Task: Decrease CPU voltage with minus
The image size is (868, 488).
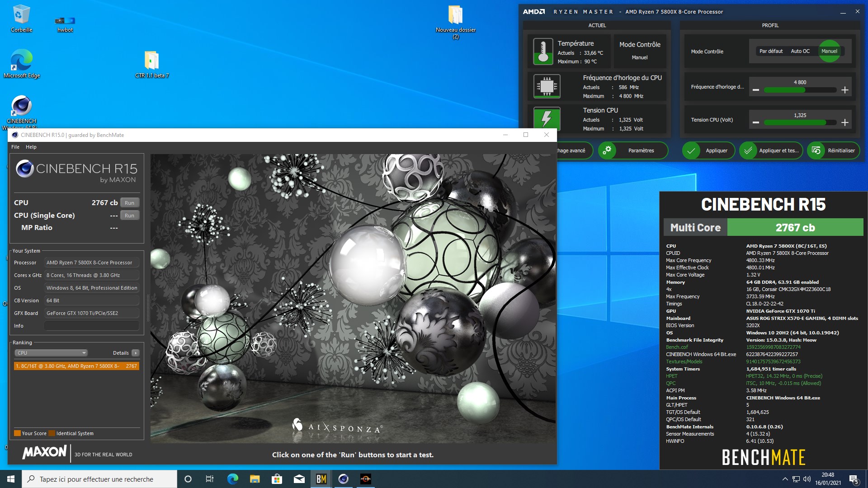Action: click(x=755, y=122)
